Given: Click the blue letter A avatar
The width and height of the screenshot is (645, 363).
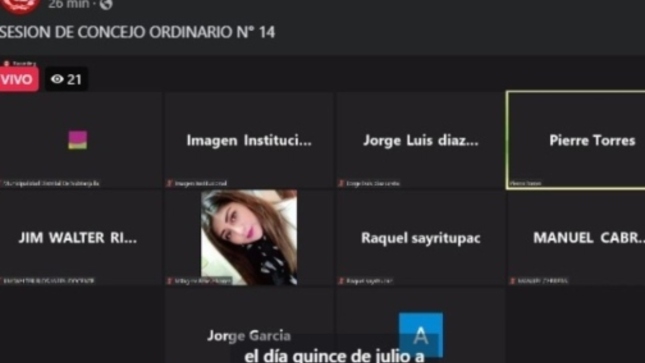Looking at the screenshot, I should 420,335.
